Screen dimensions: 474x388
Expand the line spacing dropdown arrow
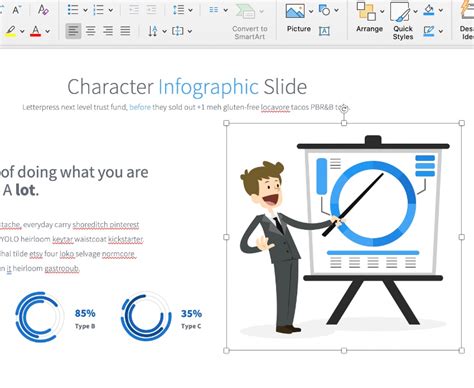(190, 10)
